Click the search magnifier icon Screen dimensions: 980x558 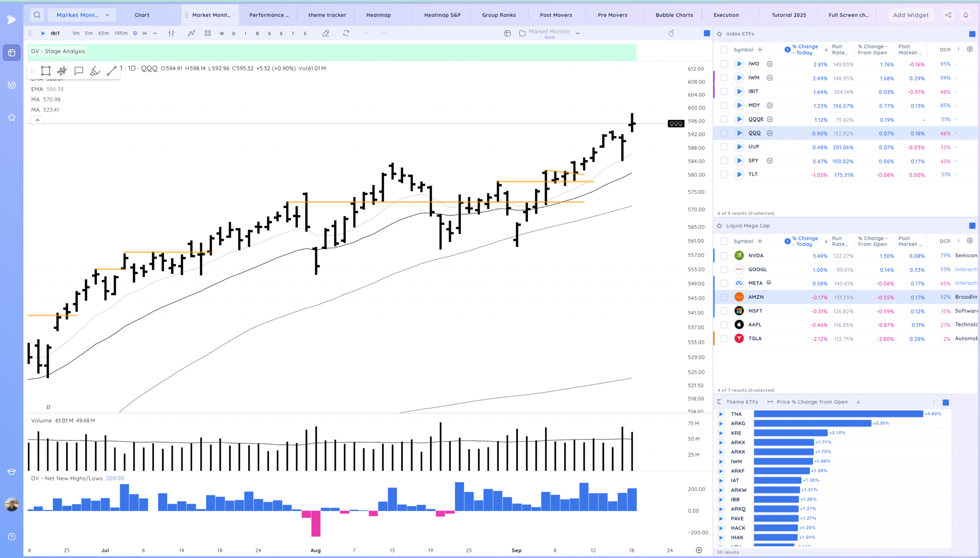(37, 15)
